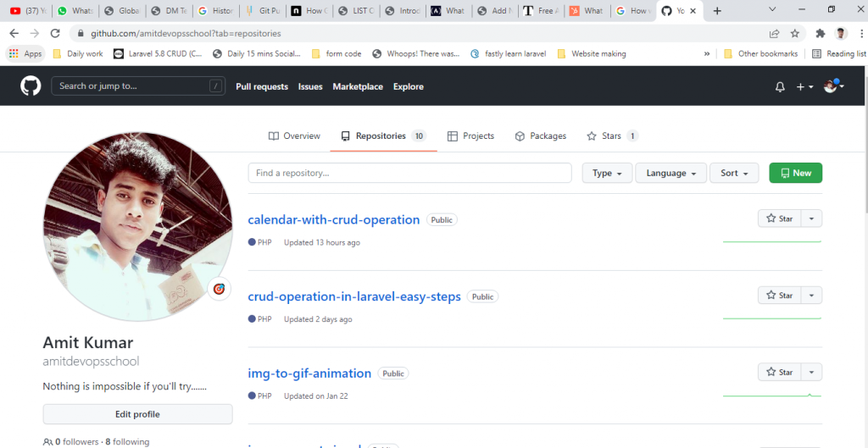Open the Language filter dropdown

(x=670, y=173)
